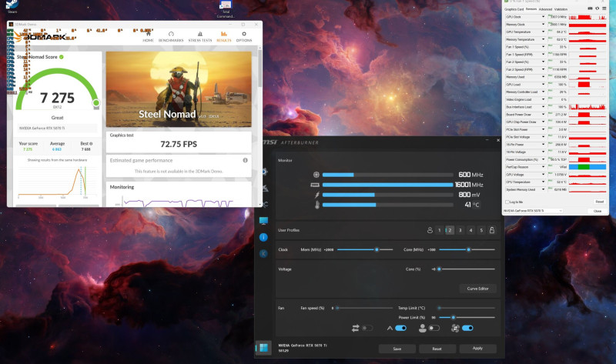Image resolution: width=616 pixels, height=364 pixels.
Task: Click Afterburner fan sync icon
Action: (x=455, y=329)
